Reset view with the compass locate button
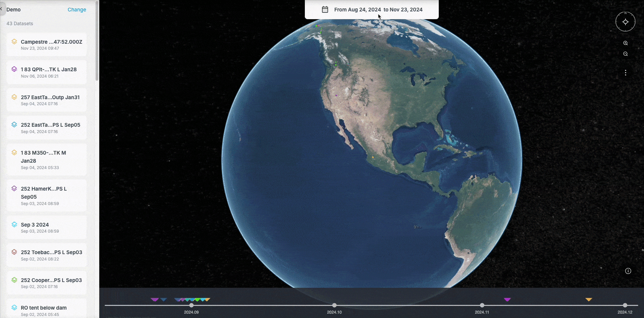Image resolution: width=644 pixels, height=318 pixels. (625, 22)
